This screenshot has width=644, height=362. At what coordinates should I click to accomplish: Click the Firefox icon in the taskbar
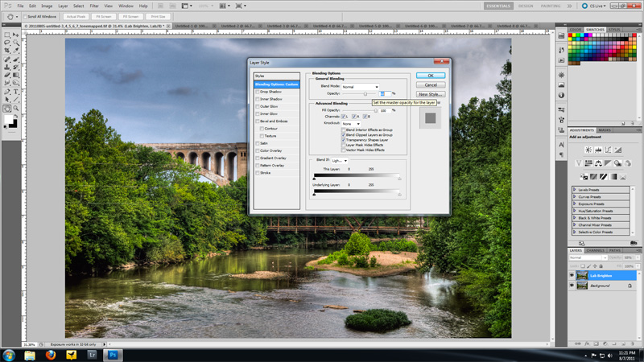(50, 354)
